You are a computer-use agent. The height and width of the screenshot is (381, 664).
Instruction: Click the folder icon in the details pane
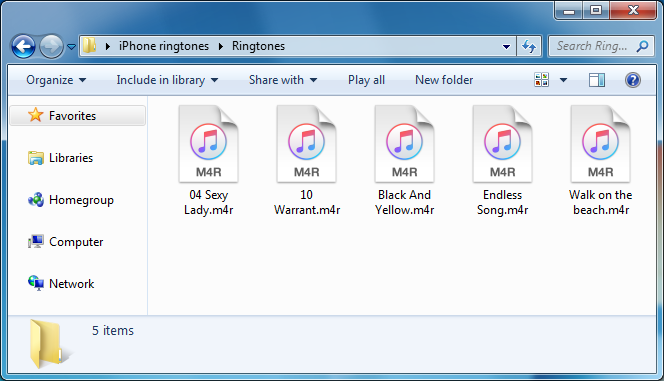50,344
